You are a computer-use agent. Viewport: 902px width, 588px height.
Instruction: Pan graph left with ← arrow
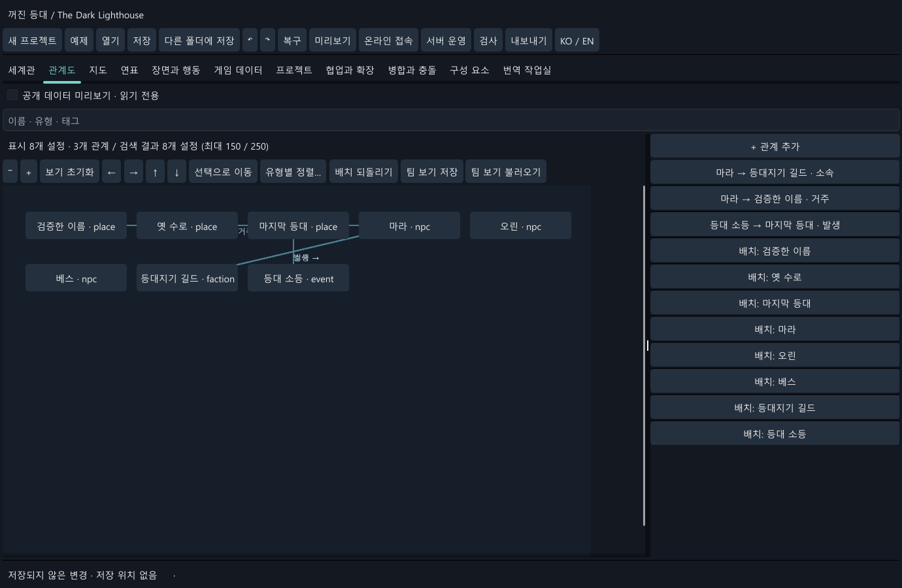click(x=111, y=172)
